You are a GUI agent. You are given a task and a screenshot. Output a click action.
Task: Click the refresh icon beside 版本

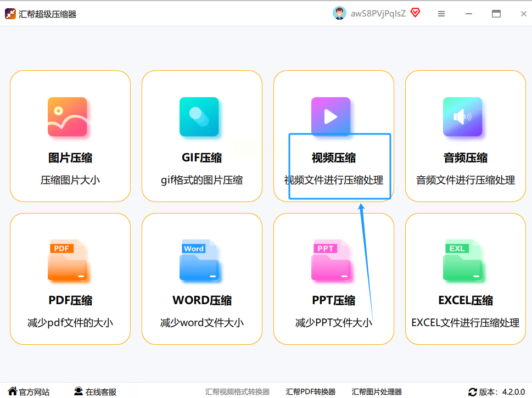click(472, 392)
